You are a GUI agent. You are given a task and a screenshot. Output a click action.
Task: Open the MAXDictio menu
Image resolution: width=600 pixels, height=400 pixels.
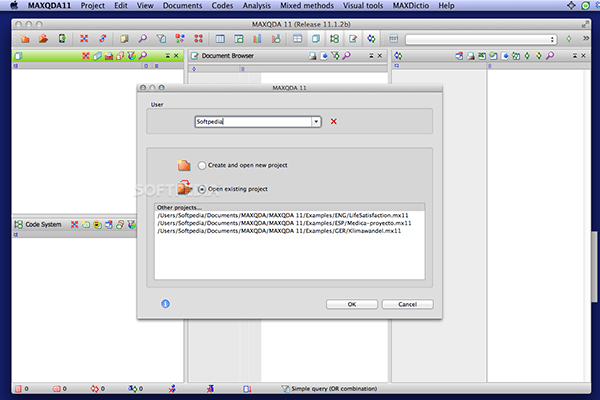(411, 6)
